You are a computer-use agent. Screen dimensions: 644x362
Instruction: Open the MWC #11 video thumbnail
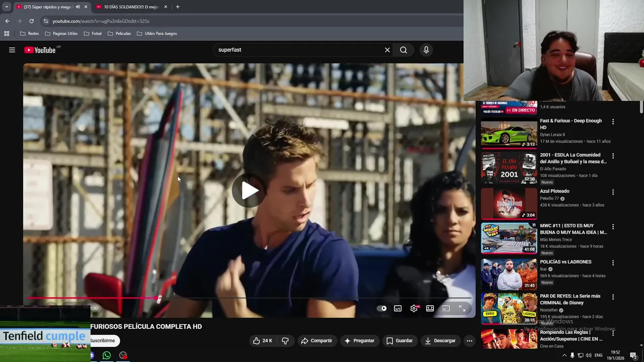(509, 238)
